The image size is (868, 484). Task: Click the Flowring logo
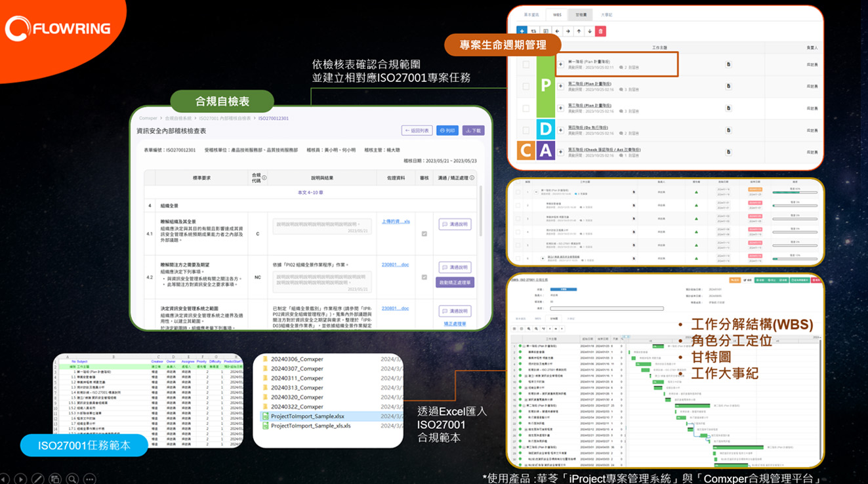pyautogui.click(x=58, y=28)
